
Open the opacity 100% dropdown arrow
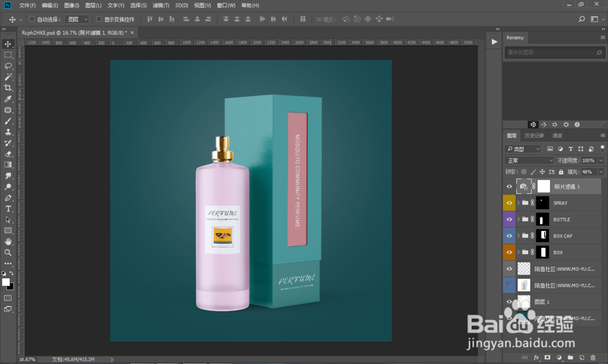point(601,160)
